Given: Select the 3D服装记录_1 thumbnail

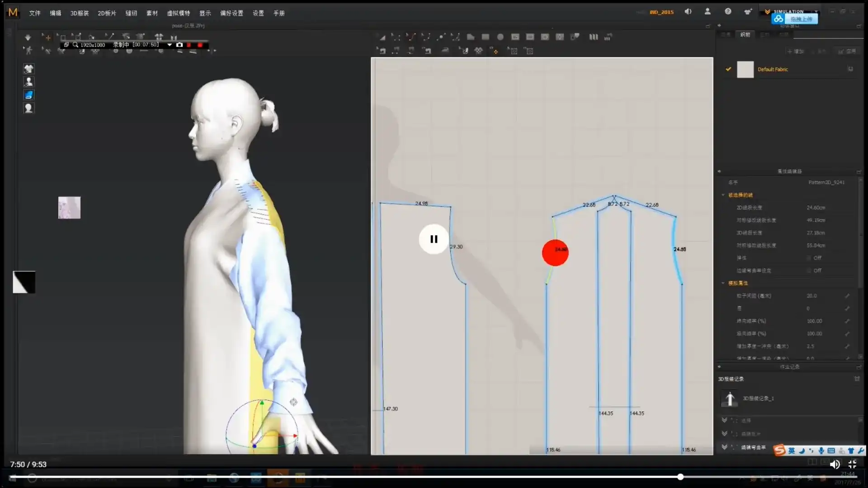Looking at the screenshot, I should click(x=730, y=399).
